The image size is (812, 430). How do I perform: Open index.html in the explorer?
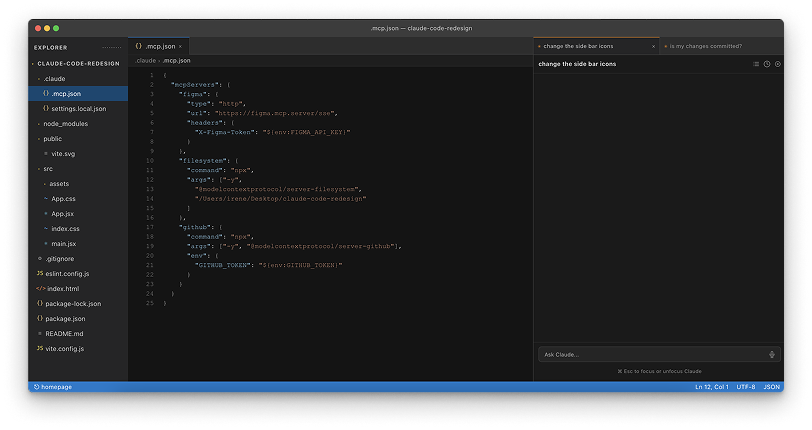coord(78,289)
